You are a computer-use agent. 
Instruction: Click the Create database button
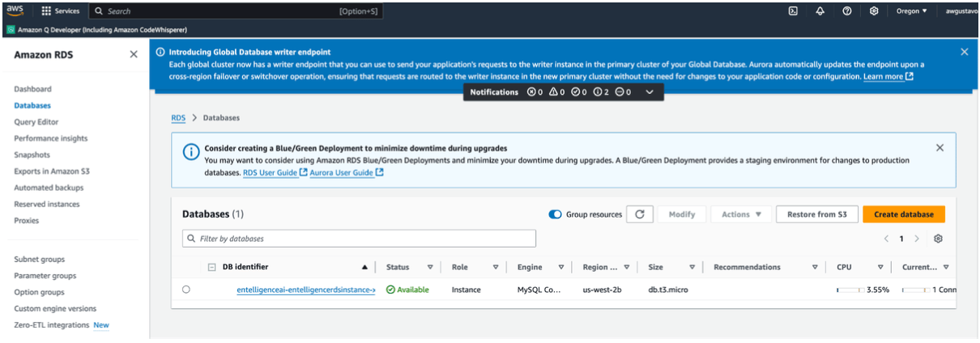[904, 214]
